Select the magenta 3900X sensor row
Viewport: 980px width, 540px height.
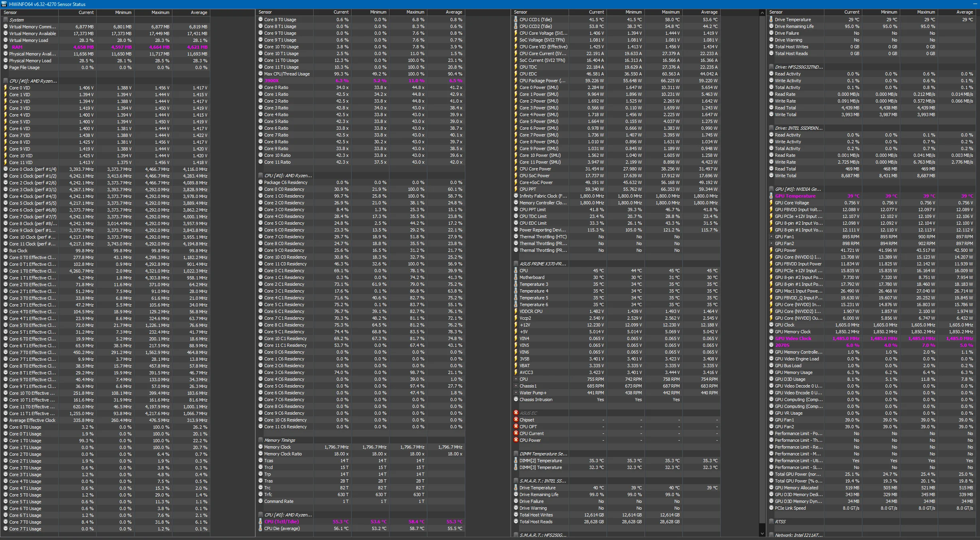pyautogui.click(x=361, y=81)
